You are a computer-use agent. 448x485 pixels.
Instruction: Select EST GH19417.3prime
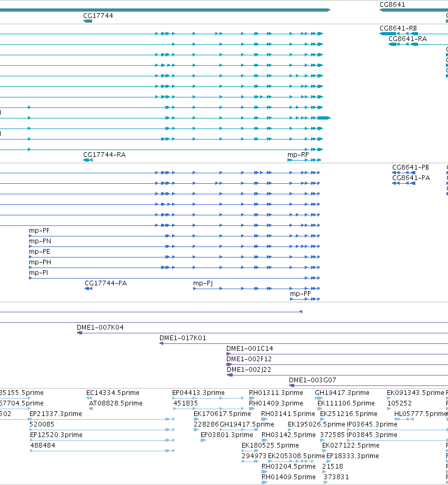(x=342, y=393)
